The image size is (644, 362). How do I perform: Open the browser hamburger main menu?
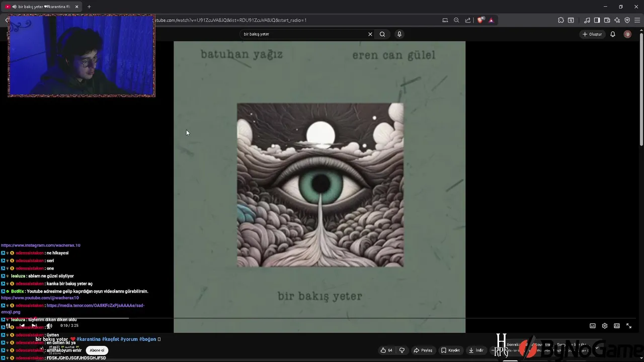pyautogui.click(x=637, y=20)
